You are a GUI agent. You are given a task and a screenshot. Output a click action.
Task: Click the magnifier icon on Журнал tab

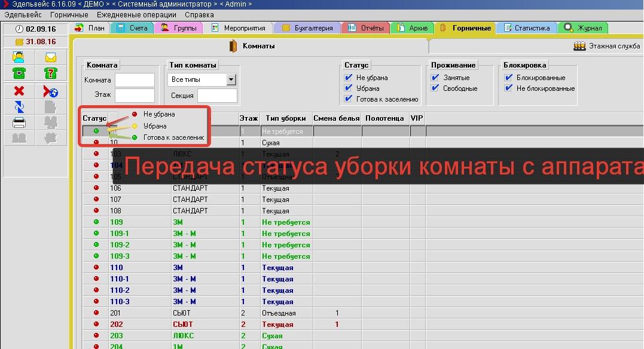pos(569,27)
